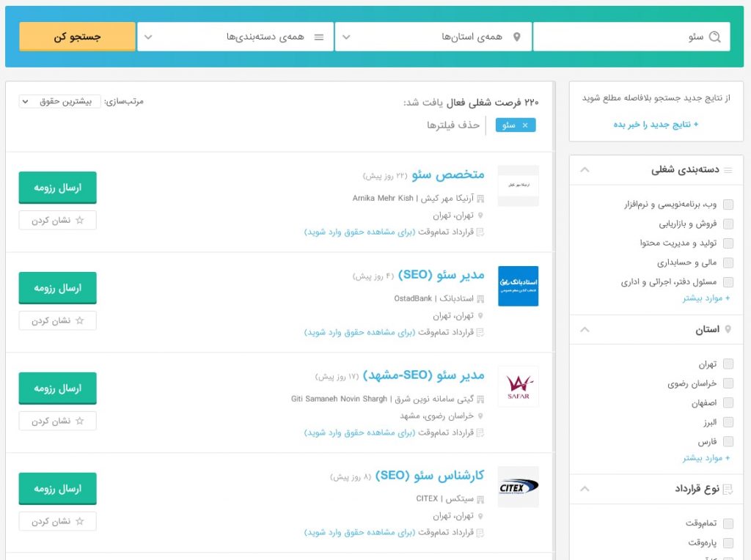Click the star icon on the CITEX job

pyautogui.click(x=80, y=521)
